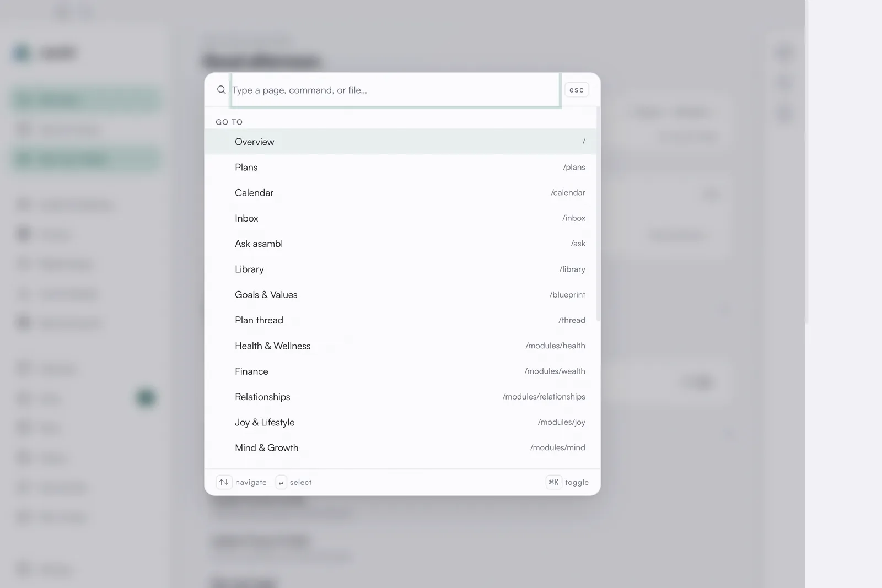Click the /plans path text
This screenshot has height=588, width=882.
click(574, 167)
